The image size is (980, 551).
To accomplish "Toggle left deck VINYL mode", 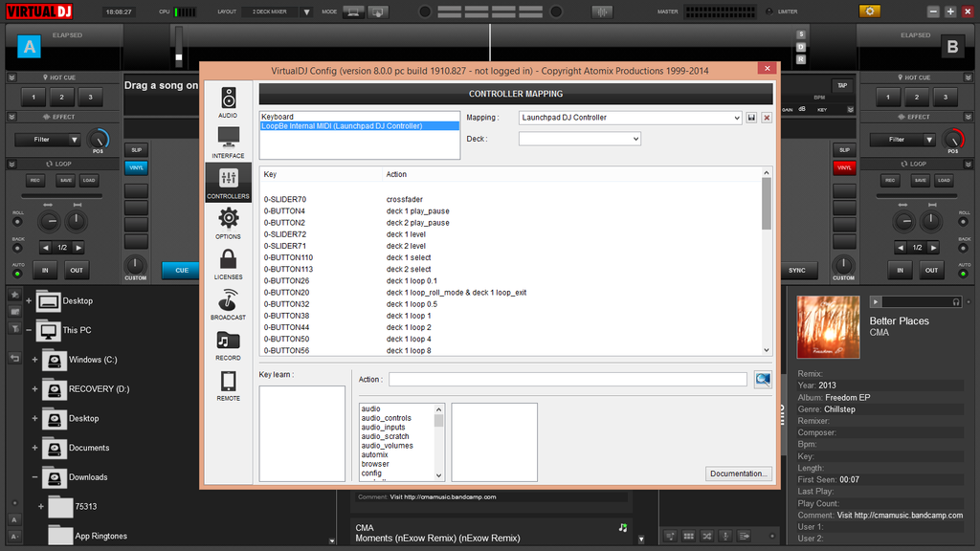I will point(136,167).
